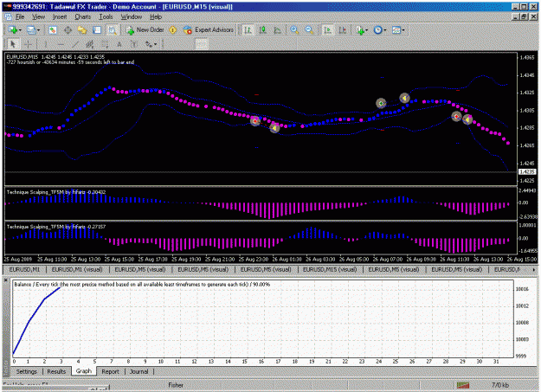Toggle chart auto scroll
541x392 pixels.
tap(327, 30)
